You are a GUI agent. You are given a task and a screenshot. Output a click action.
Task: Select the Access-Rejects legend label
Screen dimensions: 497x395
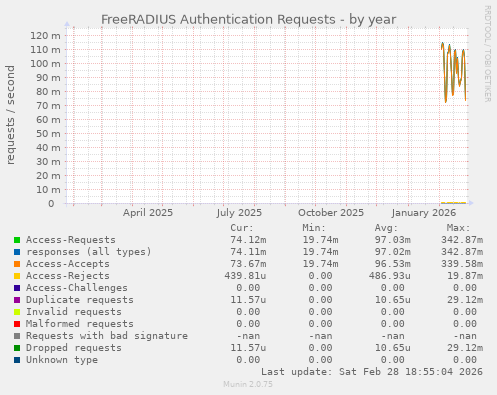pos(68,276)
